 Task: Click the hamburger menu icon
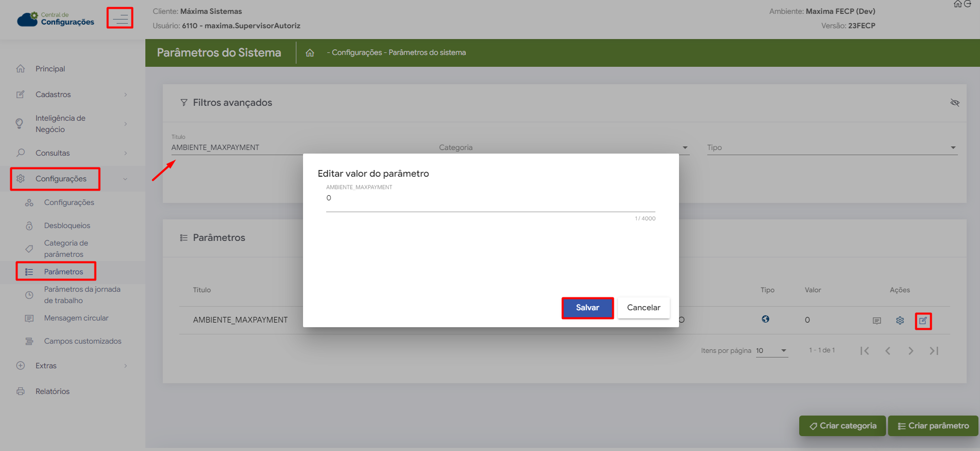tap(120, 18)
